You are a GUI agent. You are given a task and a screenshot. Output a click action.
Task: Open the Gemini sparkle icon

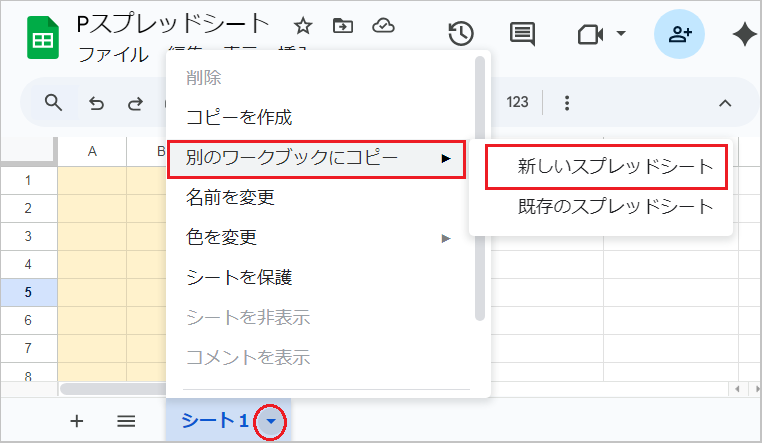coord(744,34)
